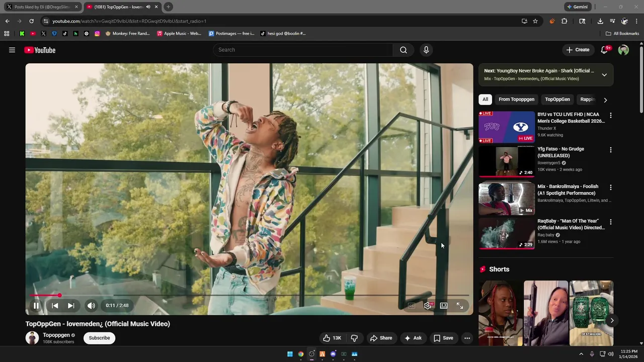Image resolution: width=644 pixels, height=362 pixels.
Task: Expand the Next mix playlist panel
Action: pos(604,75)
